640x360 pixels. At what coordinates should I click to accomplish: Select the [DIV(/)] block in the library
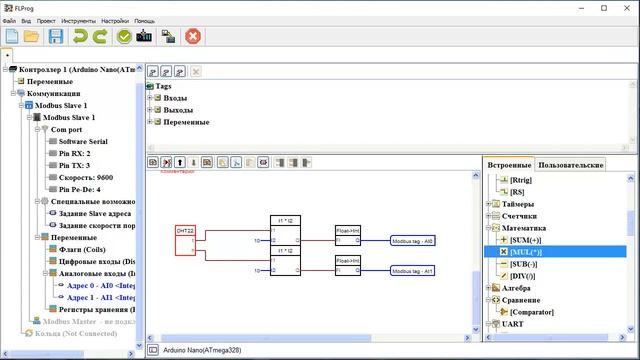[x=522, y=276]
